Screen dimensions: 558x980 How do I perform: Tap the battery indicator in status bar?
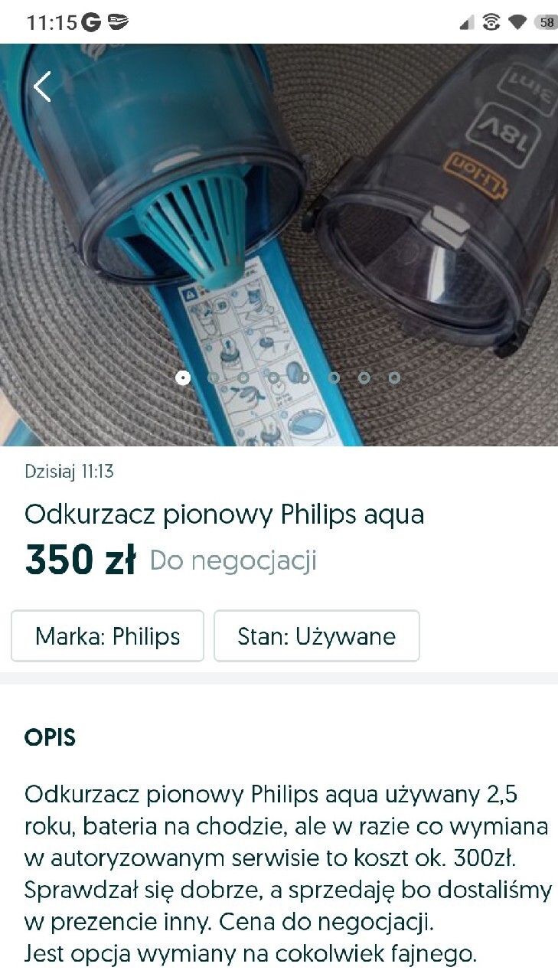tap(546, 22)
